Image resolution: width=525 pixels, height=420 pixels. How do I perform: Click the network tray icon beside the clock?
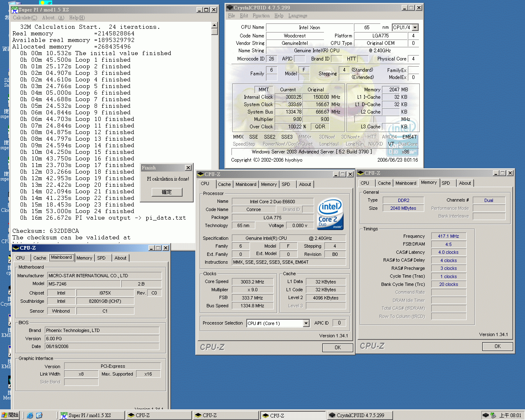tap(493, 415)
